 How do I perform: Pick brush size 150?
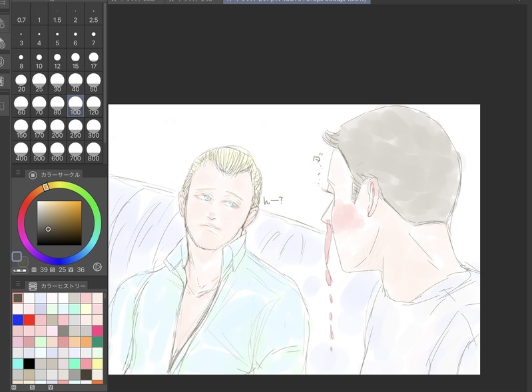[x=21, y=129]
